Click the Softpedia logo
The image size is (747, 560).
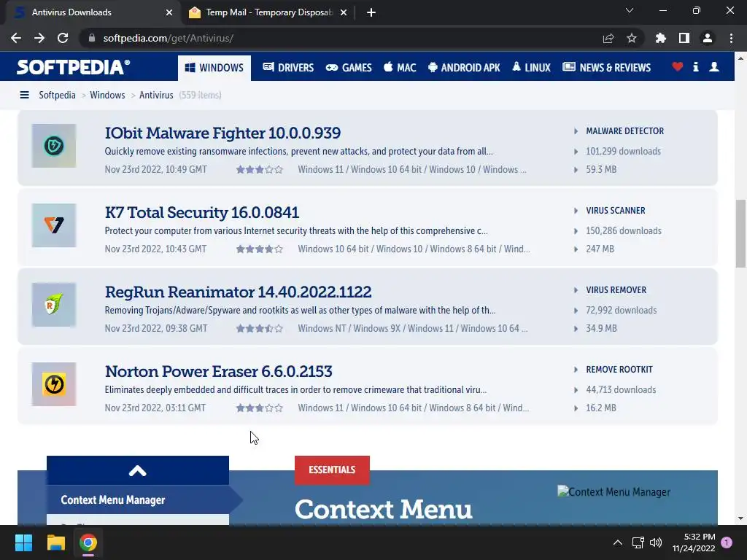coord(74,67)
